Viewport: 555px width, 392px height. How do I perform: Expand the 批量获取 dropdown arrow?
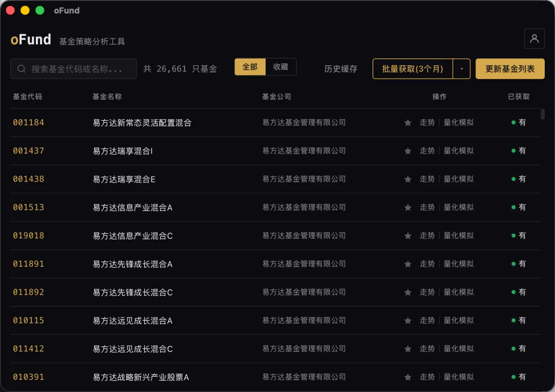(461, 69)
